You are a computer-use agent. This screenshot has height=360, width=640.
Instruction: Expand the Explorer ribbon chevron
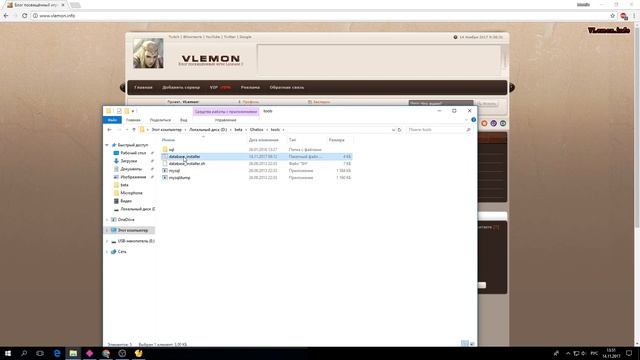click(x=467, y=120)
